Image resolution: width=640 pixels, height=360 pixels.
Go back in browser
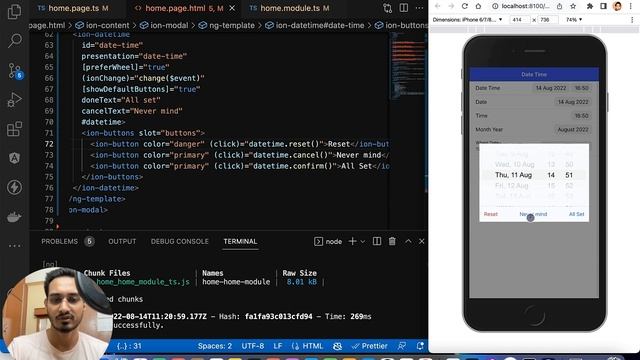point(438,6)
